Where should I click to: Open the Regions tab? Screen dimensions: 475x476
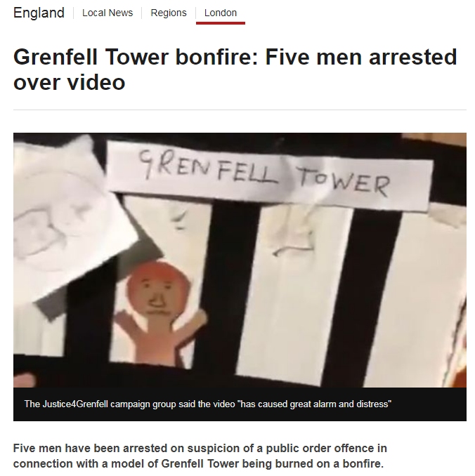[x=169, y=13]
